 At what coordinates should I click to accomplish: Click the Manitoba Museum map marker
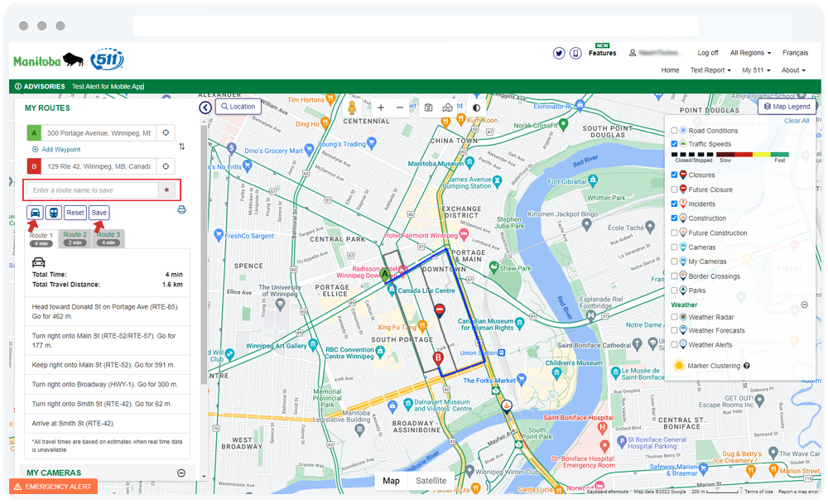tap(469, 164)
